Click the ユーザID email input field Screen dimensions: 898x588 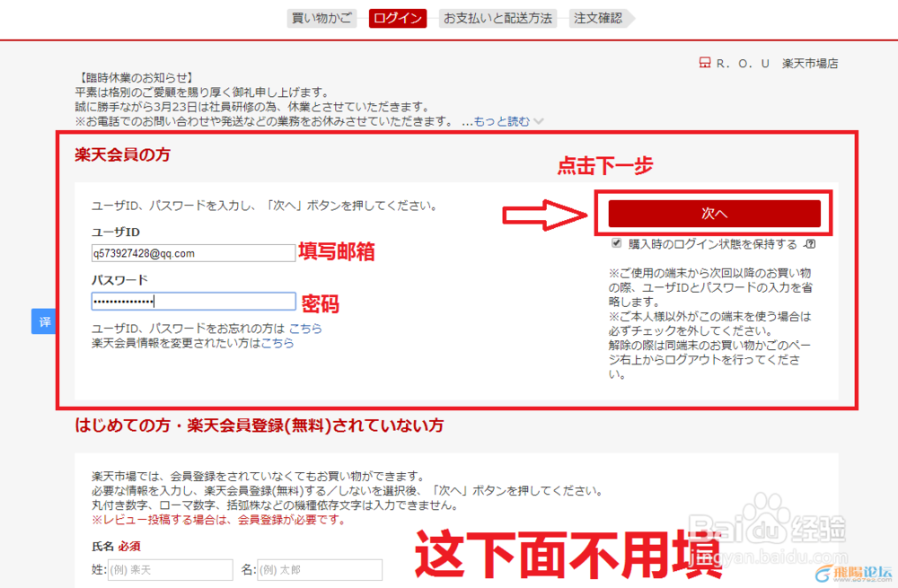click(194, 253)
